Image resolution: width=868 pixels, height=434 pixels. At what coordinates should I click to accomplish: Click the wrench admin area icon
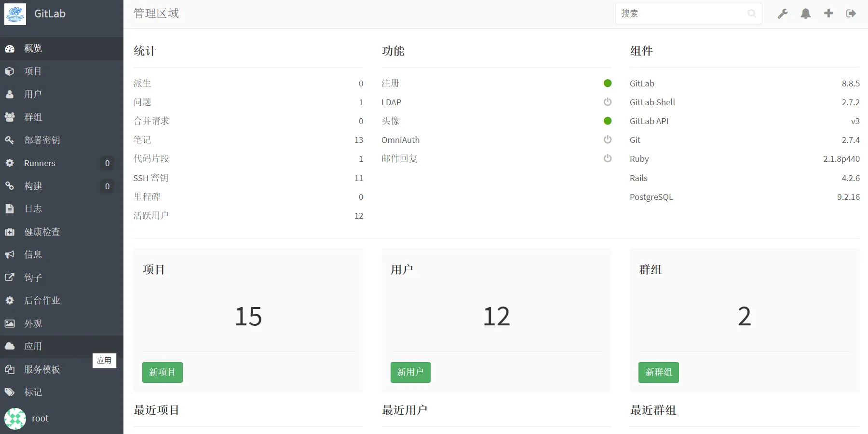point(783,14)
